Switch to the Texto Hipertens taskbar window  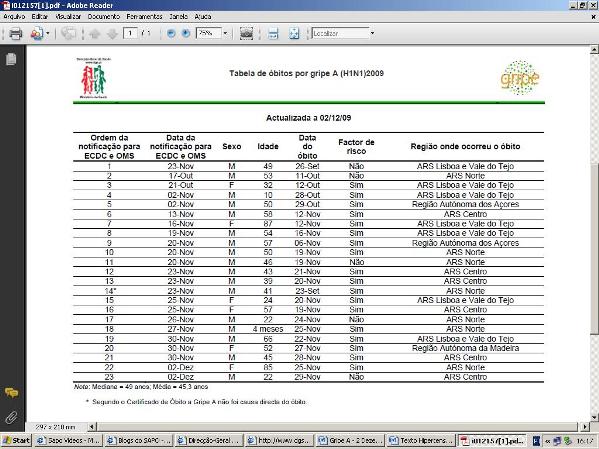click(x=421, y=441)
